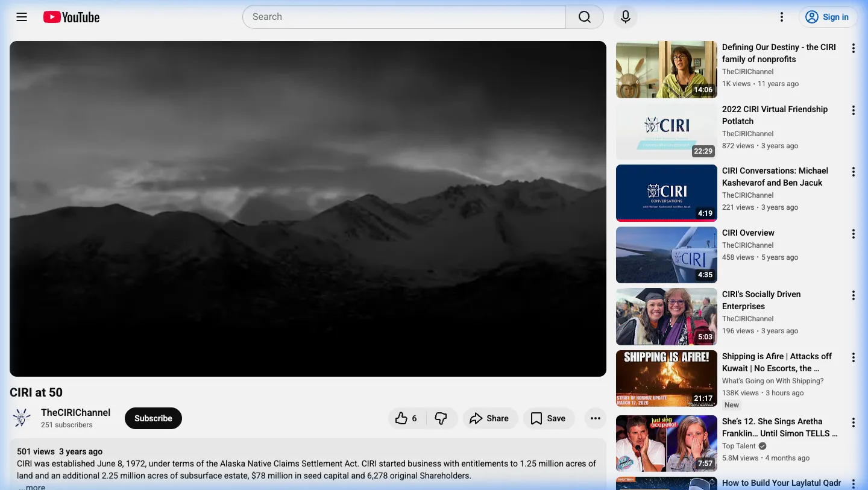Open CIRI's Socially Driven Enterprises thumbnail
Viewport: 868px width, 490px height.
[x=667, y=316]
